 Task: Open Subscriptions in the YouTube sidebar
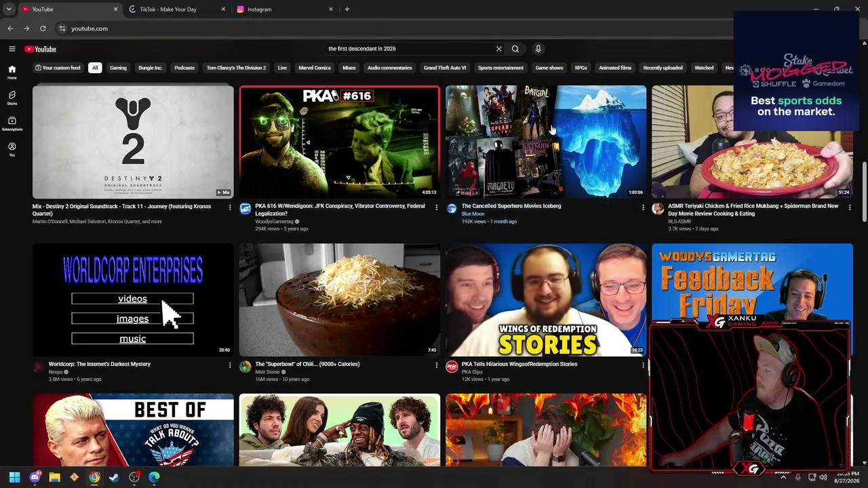pos(12,123)
